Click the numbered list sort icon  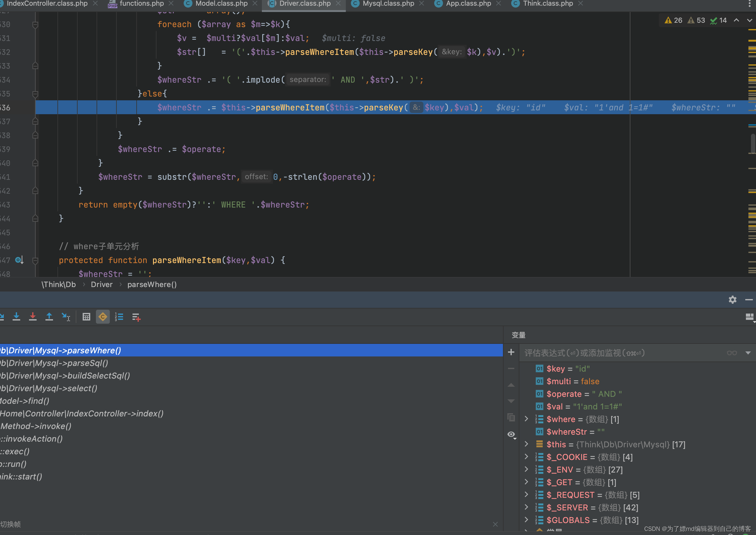[119, 317]
